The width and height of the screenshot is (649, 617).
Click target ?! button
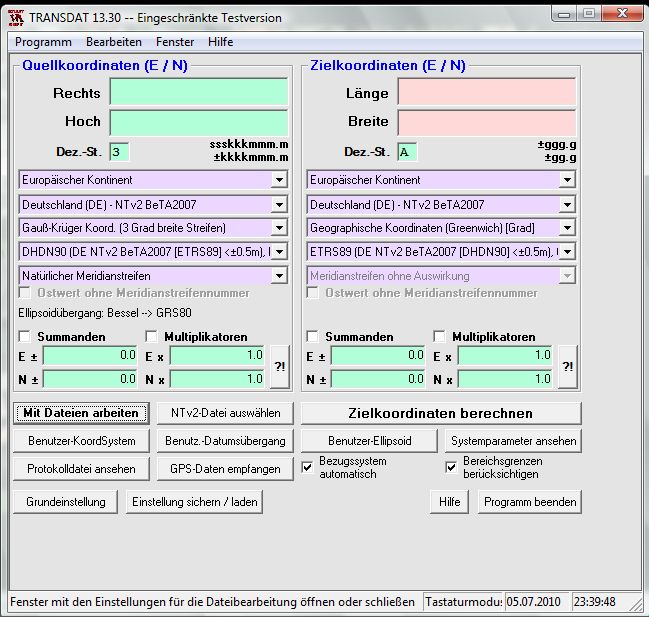click(567, 367)
